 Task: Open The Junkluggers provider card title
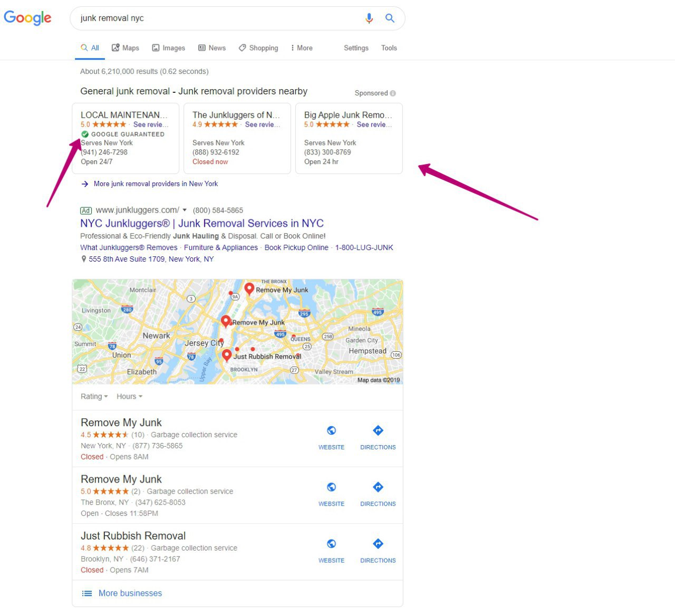(236, 115)
